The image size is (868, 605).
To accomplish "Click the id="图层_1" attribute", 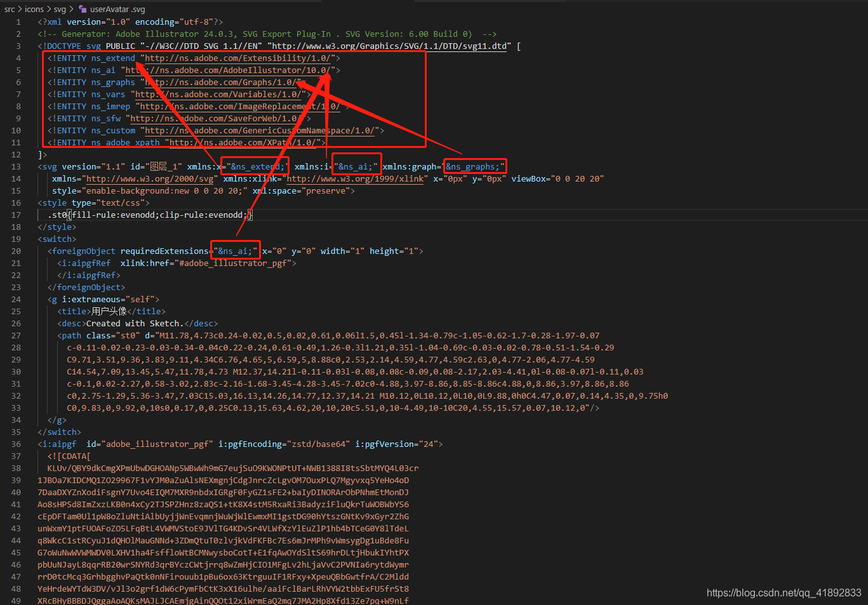I will (156, 167).
